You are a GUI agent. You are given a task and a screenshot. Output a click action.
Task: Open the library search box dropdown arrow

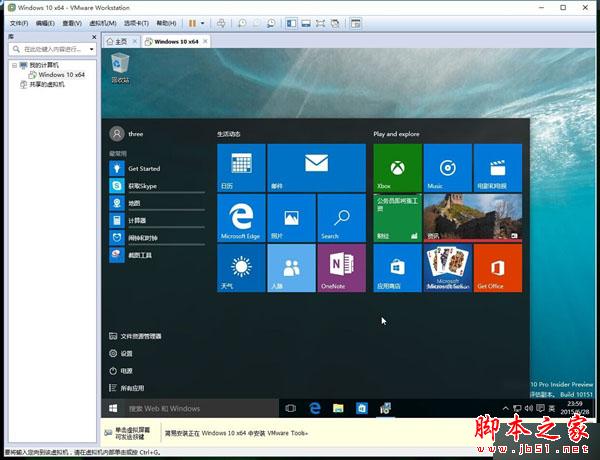93,50
